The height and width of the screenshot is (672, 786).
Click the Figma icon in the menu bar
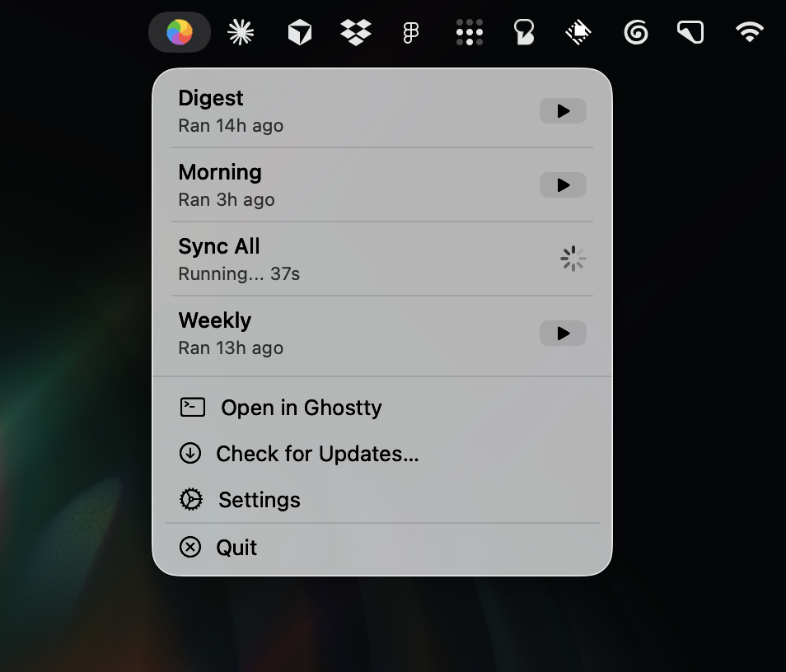pos(411,31)
